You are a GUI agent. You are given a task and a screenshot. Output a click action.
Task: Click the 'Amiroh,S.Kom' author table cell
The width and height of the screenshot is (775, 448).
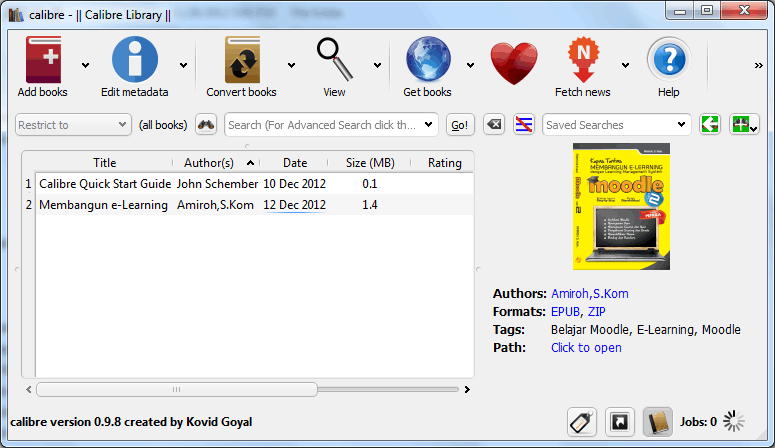pyautogui.click(x=217, y=205)
